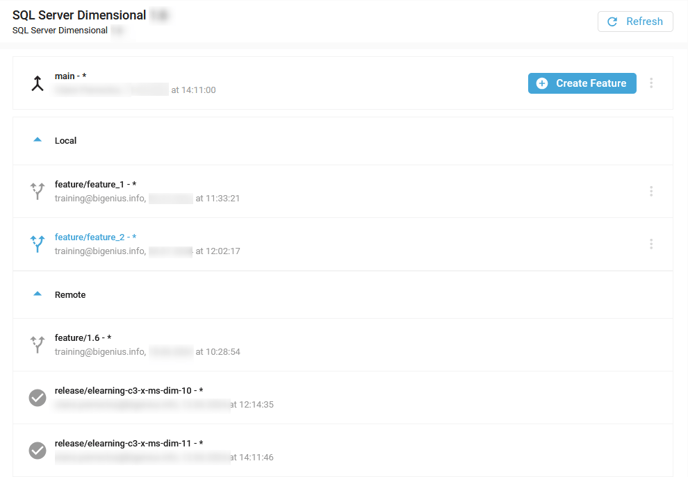Select the feature/feature_1 branch row
The height and width of the screenshot is (477, 688).
pos(343,191)
